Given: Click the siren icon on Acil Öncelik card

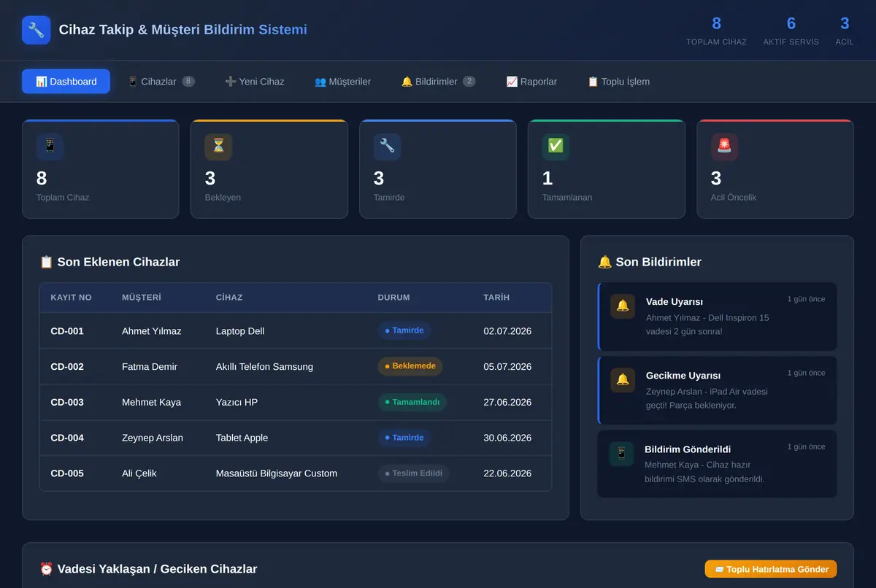Looking at the screenshot, I should tap(724, 147).
